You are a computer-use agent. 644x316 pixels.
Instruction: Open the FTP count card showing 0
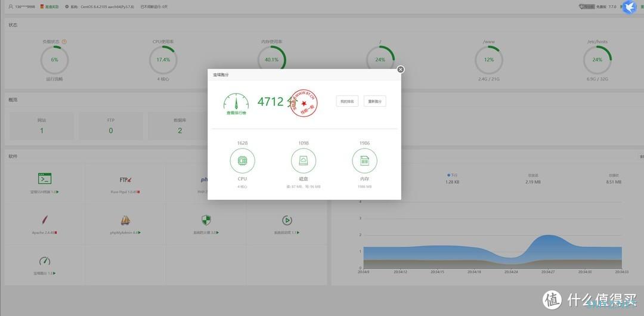(x=110, y=126)
